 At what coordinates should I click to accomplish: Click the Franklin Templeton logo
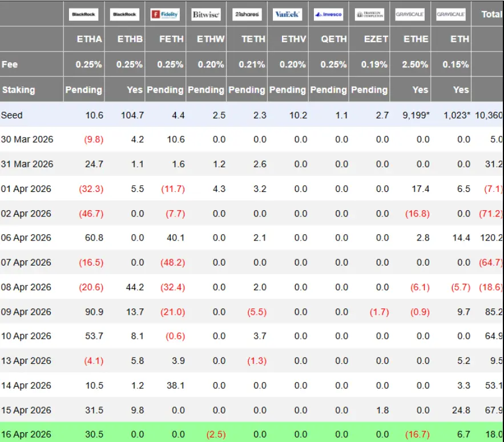click(x=369, y=14)
